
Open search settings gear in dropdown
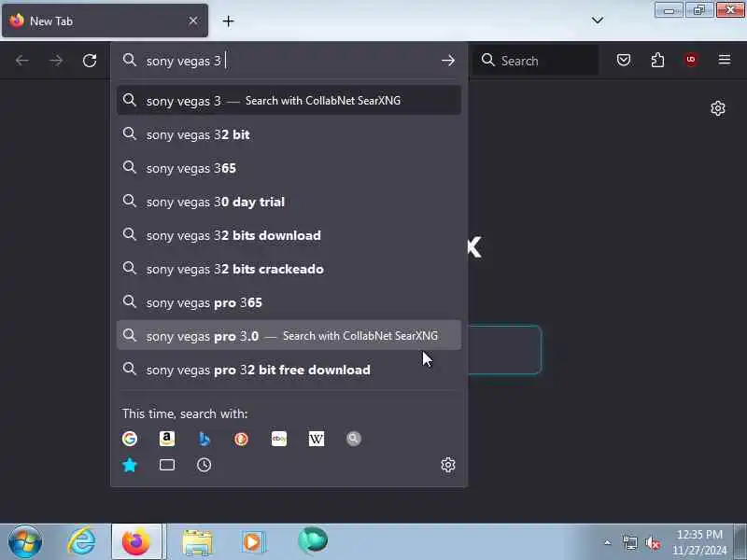click(448, 465)
